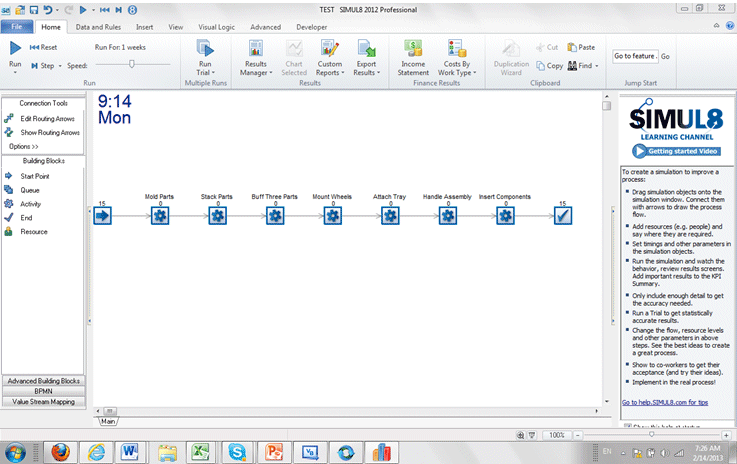Select the Attach Tray activity
The image size is (737, 464).
(x=390, y=216)
